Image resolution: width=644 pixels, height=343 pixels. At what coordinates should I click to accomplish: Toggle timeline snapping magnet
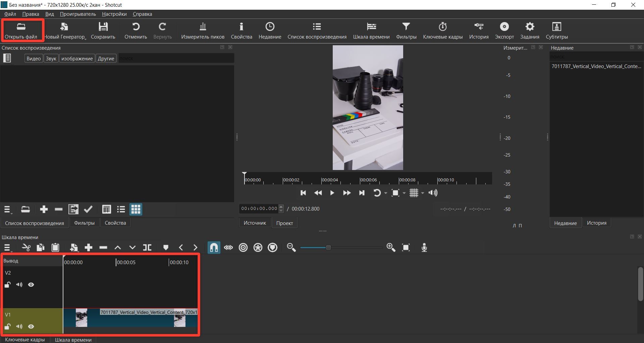point(214,248)
